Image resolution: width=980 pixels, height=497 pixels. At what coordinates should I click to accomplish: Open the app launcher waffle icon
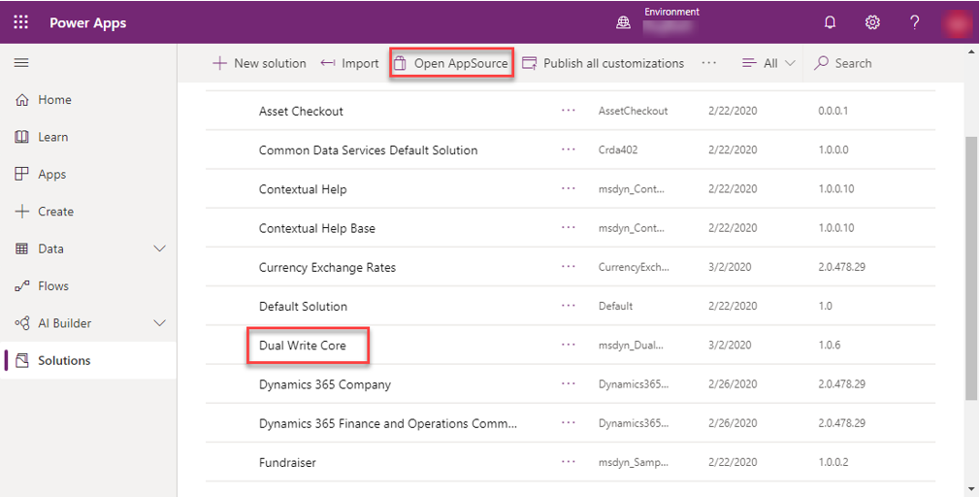pyautogui.click(x=21, y=22)
